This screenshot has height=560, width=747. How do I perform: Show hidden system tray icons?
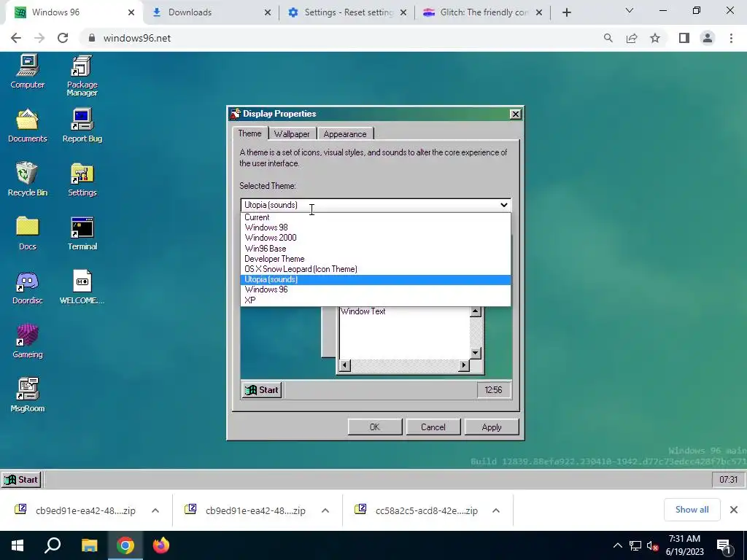(617, 545)
